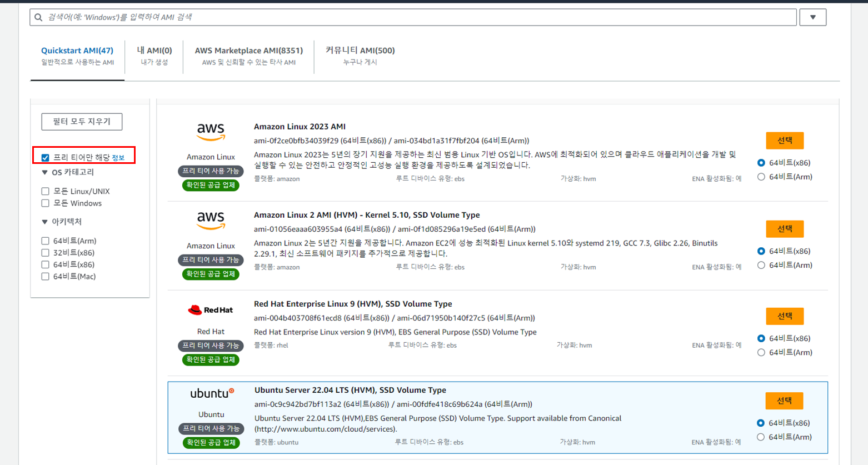Select 64비트(Arm) for Amazon Linux 2023

(x=761, y=177)
